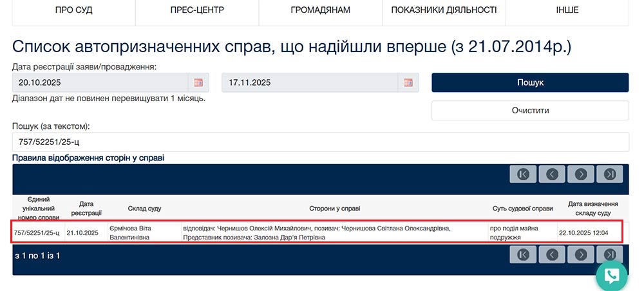Focus the end date field 17.11.2025
This screenshot has height=291, width=644.
(310, 82)
